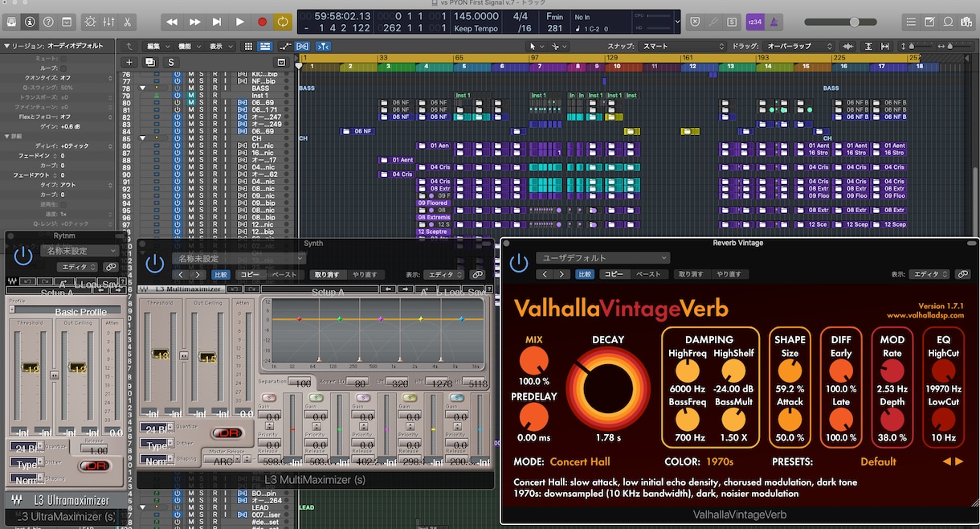Open the ユーザデフォルト preset dropdown

click(602, 258)
